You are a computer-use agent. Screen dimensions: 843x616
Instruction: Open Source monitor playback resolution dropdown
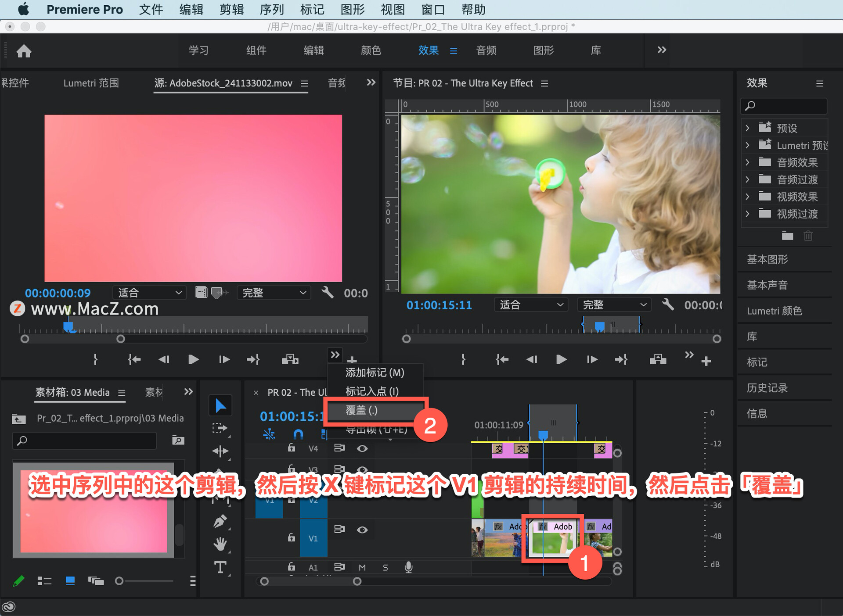(274, 293)
